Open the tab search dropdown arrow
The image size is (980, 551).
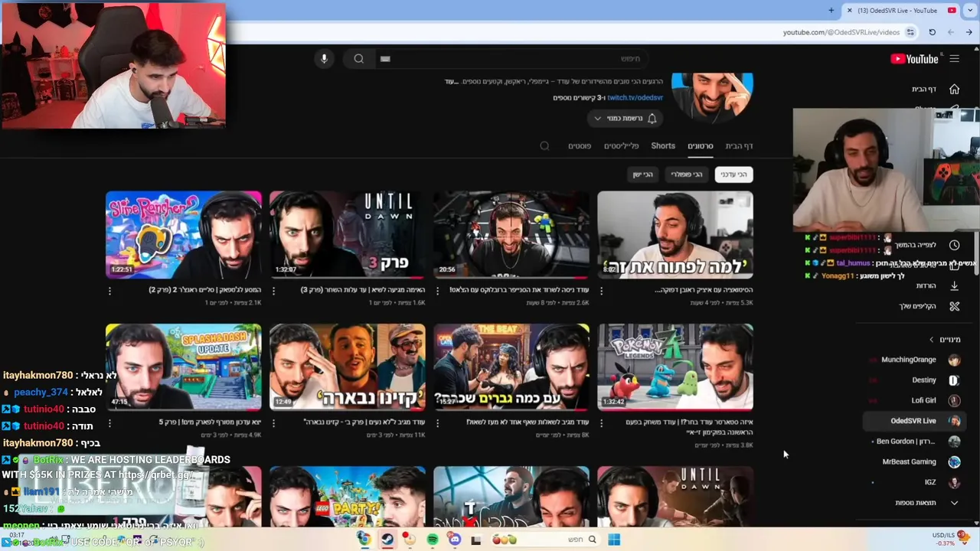[x=969, y=10]
